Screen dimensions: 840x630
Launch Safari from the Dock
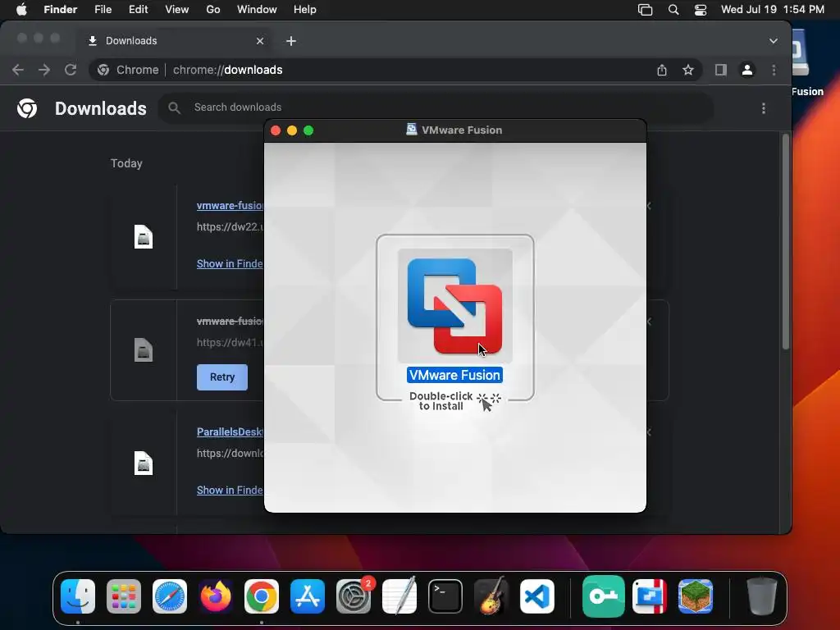pos(170,596)
